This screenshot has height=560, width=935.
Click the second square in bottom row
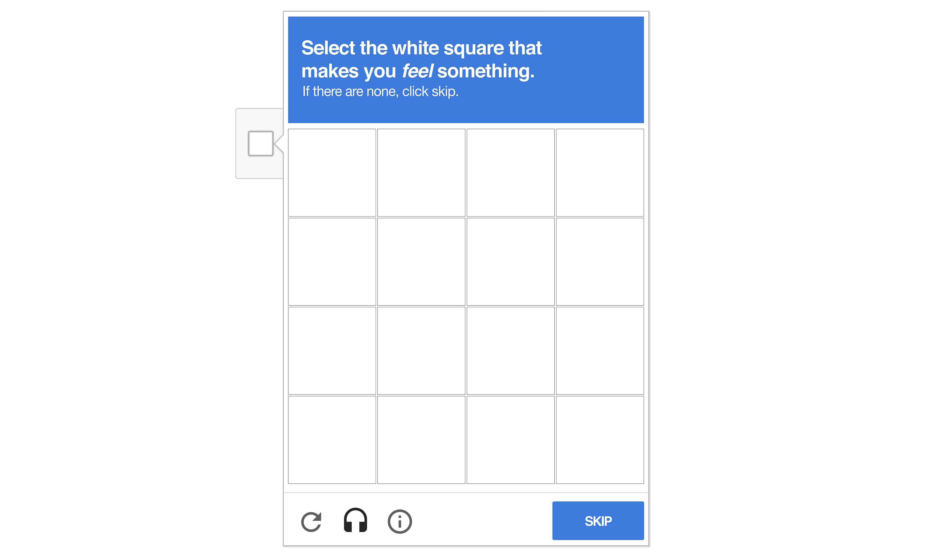421,440
